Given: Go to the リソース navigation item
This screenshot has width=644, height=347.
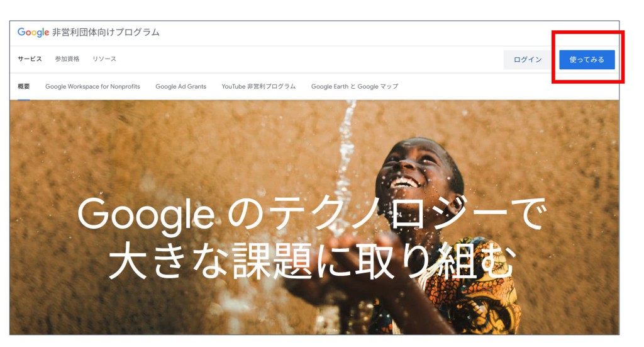Looking at the screenshot, I should [x=104, y=59].
